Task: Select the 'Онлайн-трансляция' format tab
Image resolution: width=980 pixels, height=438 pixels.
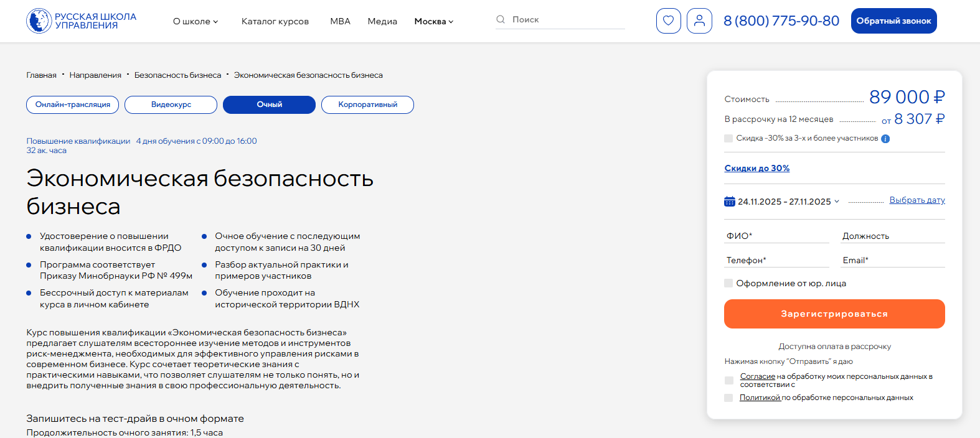Action: pyautogui.click(x=73, y=105)
